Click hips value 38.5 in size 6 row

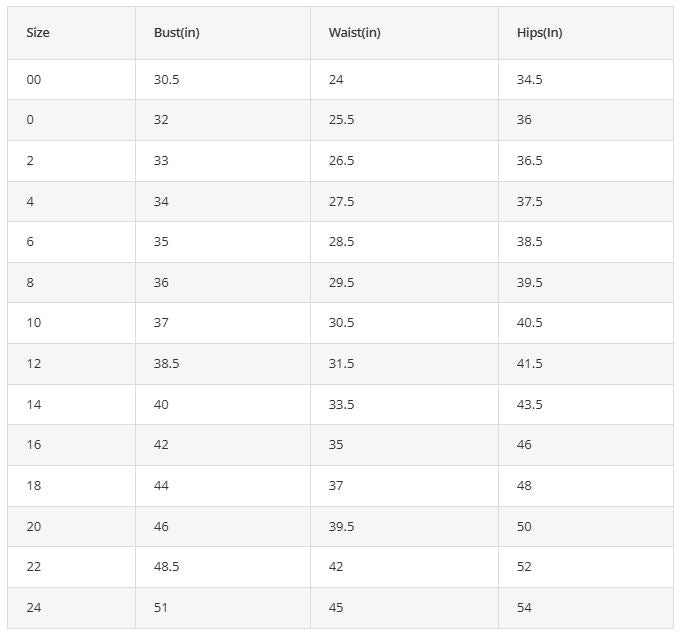click(x=529, y=242)
